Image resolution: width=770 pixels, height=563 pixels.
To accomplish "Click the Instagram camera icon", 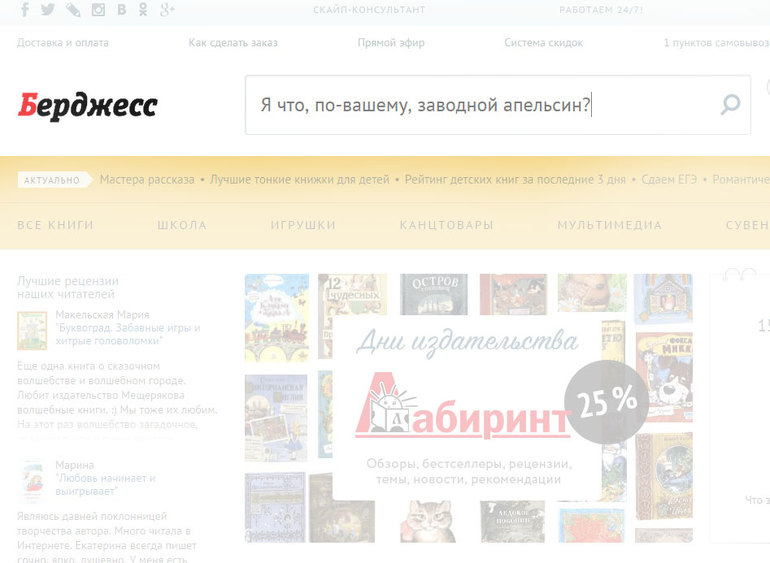I will tap(98, 10).
